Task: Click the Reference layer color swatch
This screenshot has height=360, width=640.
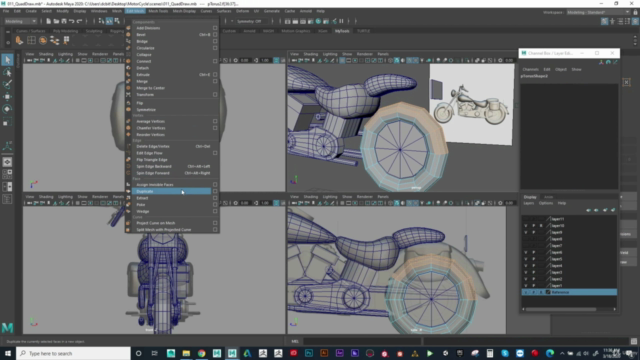Action: click(548, 292)
